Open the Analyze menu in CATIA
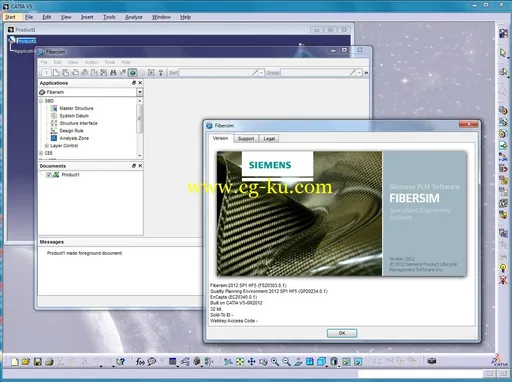This screenshot has height=382, width=512. pos(134,17)
